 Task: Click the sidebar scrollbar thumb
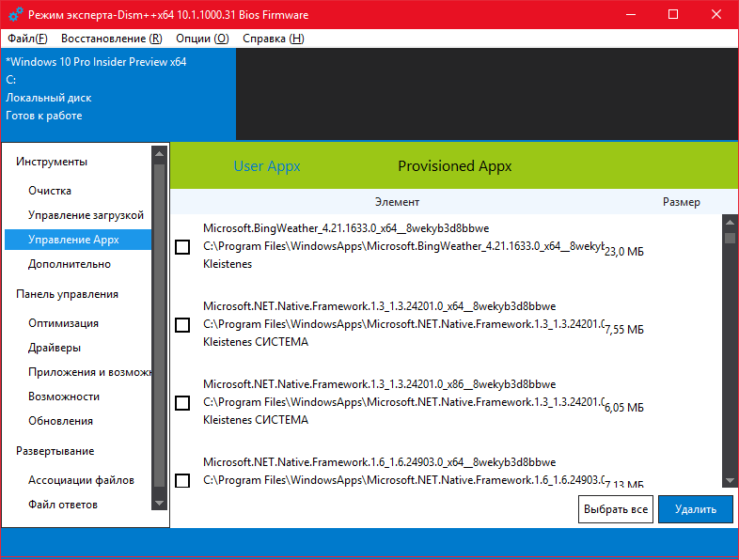[159, 325]
